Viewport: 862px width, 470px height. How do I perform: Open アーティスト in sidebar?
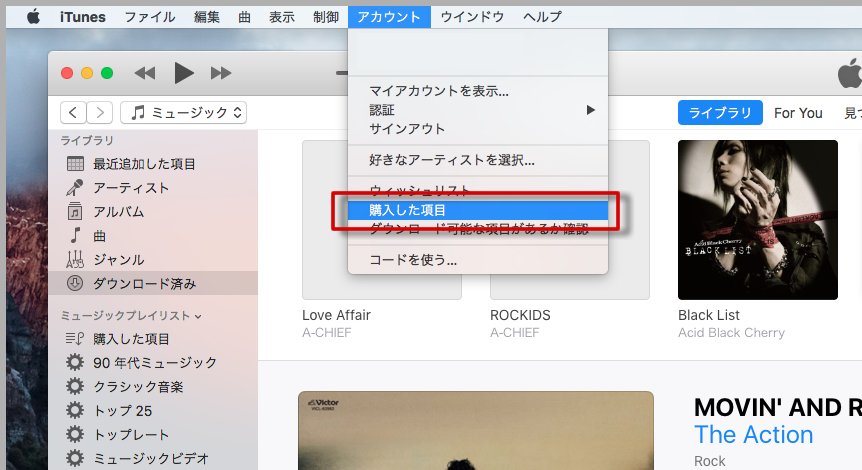[x=153, y=188]
